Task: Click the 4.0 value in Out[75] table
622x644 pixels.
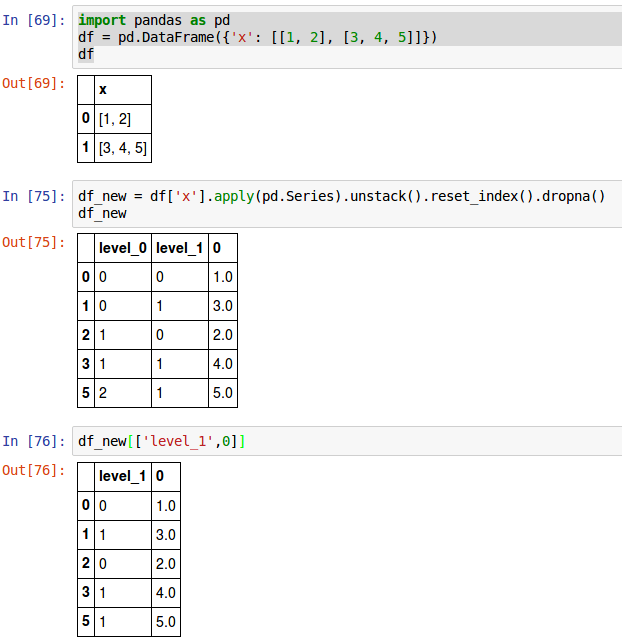Action: click(x=223, y=364)
